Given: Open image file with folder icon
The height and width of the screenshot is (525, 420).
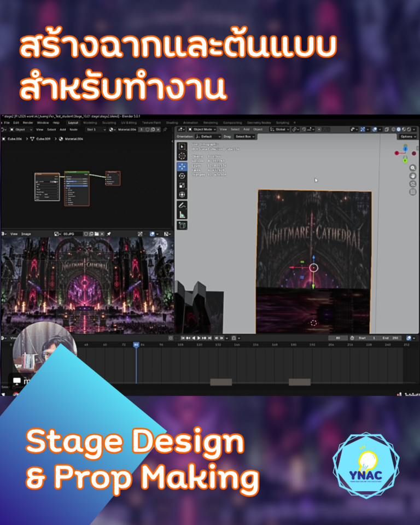Looking at the screenshot, I should pos(96,234).
